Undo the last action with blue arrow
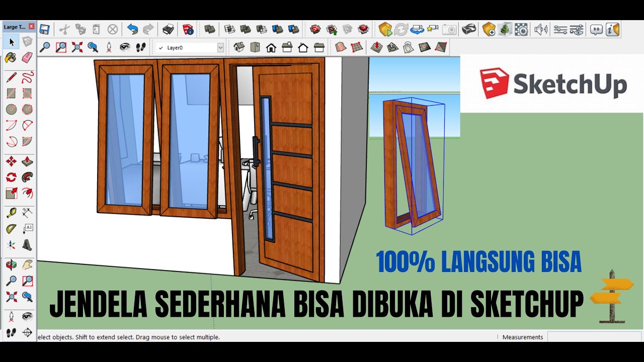Viewport: 644px width, 362px height. [x=132, y=29]
